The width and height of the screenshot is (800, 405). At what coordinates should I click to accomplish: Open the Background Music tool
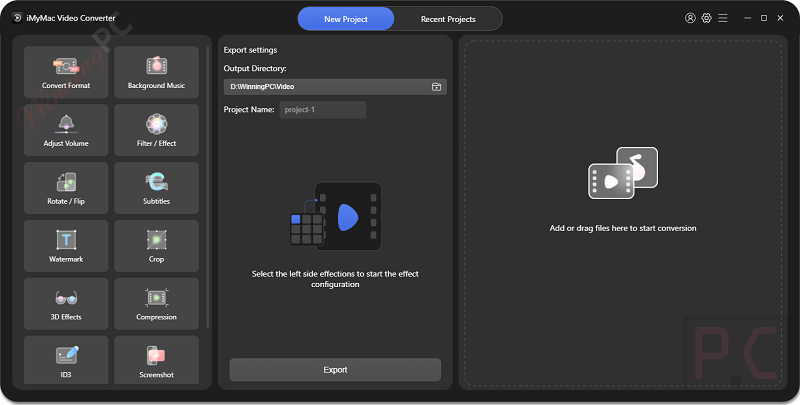tap(156, 72)
